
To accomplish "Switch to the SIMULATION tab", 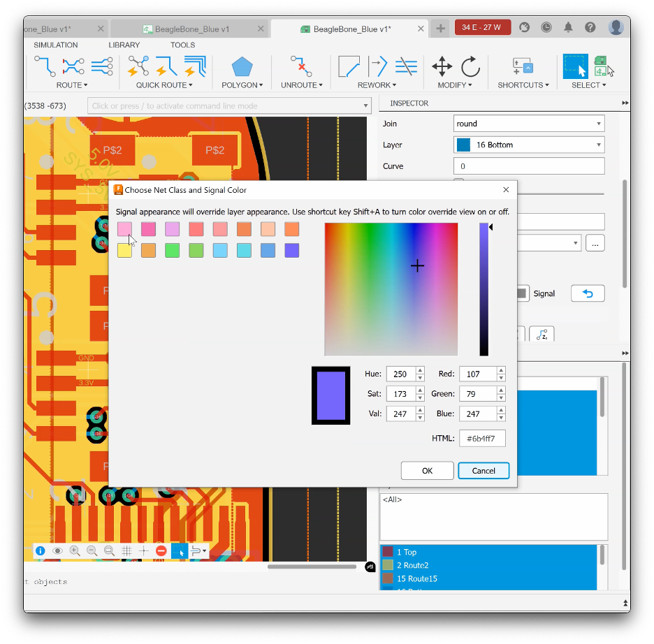I will coord(55,45).
